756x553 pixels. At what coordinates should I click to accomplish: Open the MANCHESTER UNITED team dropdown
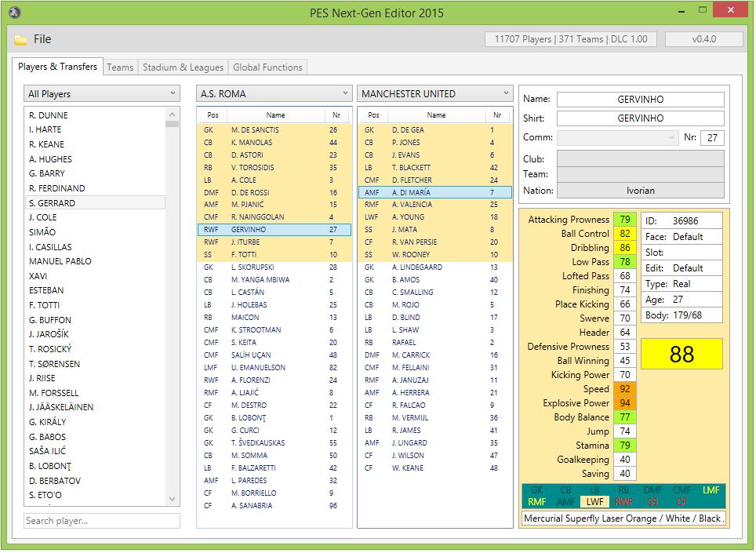[x=435, y=93]
